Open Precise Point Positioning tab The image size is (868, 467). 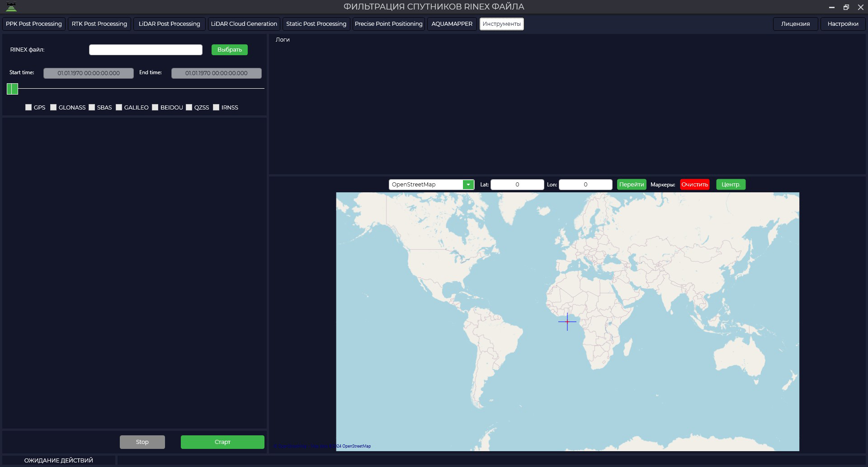(389, 24)
